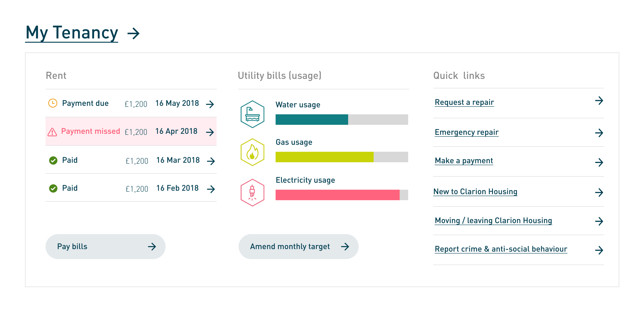Click the payment due clock icon
This screenshot has height=316, width=644.
(53, 103)
